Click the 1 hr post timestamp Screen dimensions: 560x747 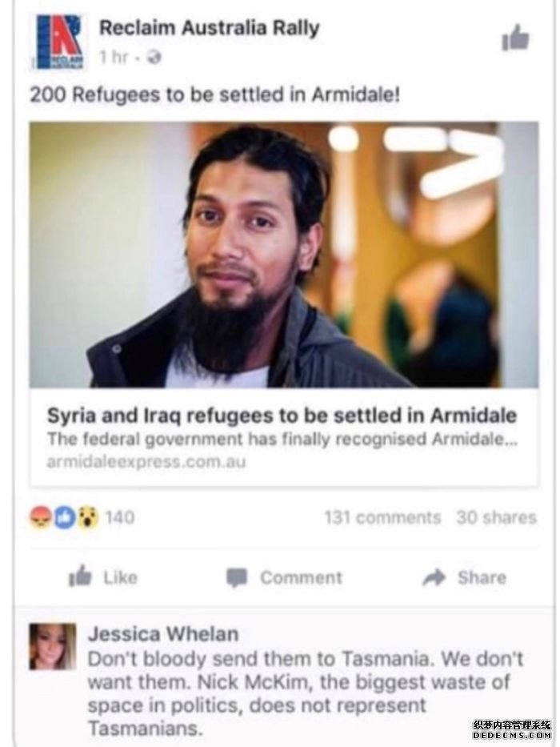point(114,57)
